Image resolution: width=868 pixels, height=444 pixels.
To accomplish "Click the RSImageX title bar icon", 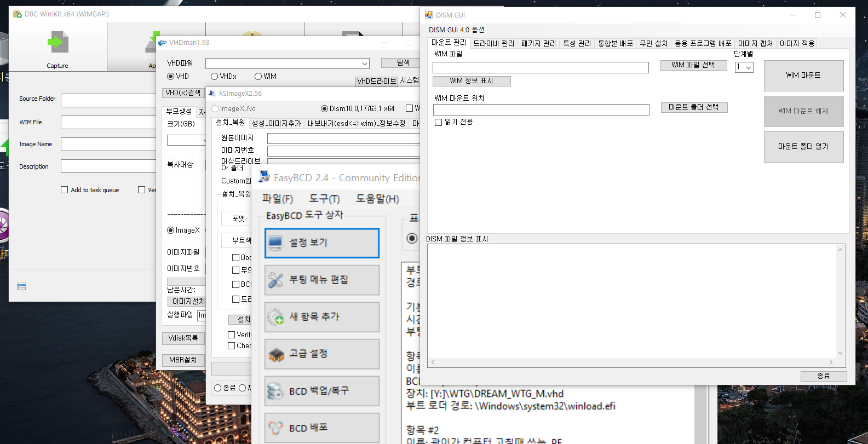I will [212, 94].
